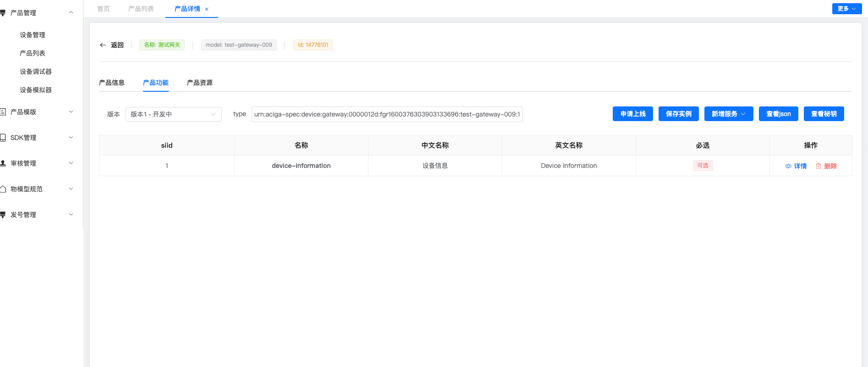
Task: Switch to the 产品信息 tab
Action: [111, 83]
